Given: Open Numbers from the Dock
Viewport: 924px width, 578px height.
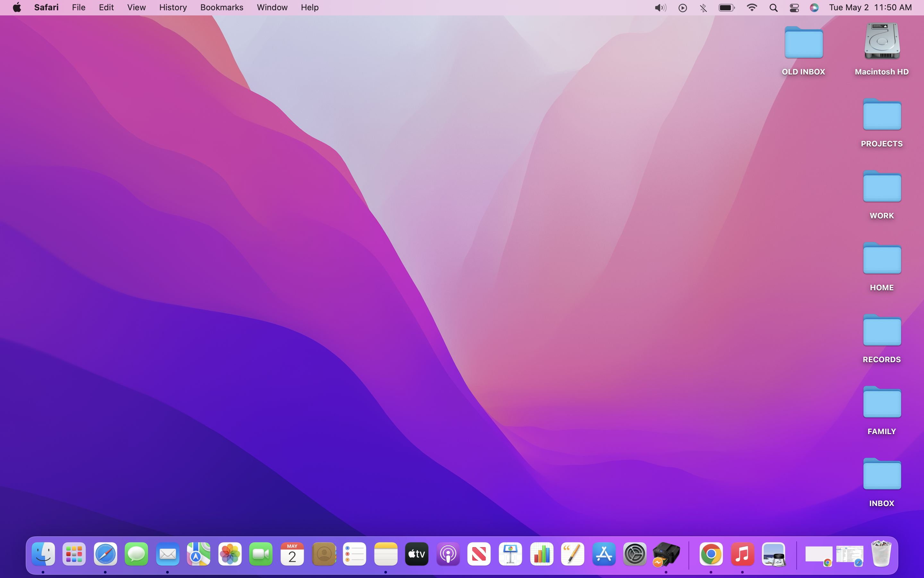Looking at the screenshot, I should (542, 554).
